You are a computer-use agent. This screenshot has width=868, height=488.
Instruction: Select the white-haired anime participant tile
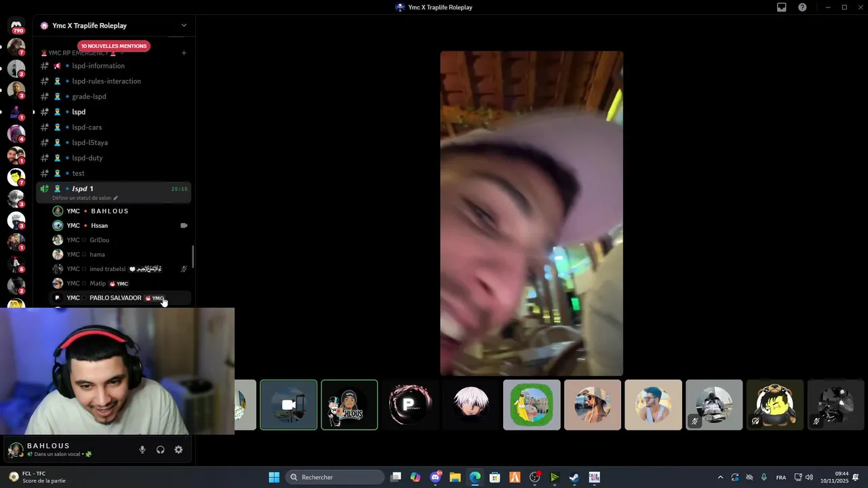coord(471,405)
